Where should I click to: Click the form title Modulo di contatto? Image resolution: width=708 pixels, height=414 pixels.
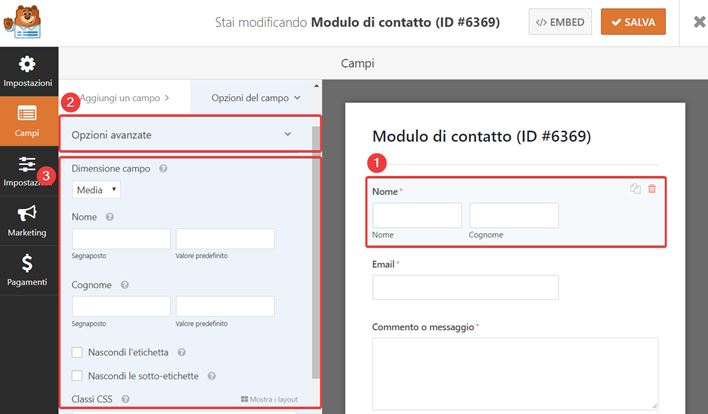[x=481, y=136]
